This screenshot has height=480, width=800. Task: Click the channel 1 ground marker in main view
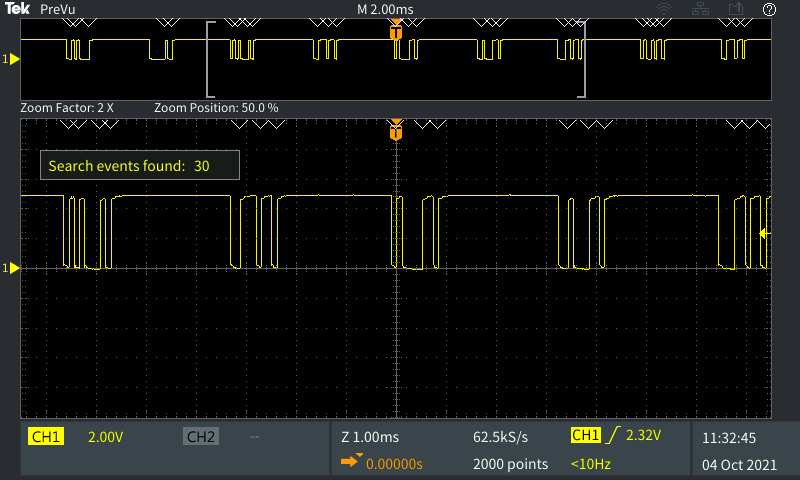pyautogui.click(x=13, y=268)
